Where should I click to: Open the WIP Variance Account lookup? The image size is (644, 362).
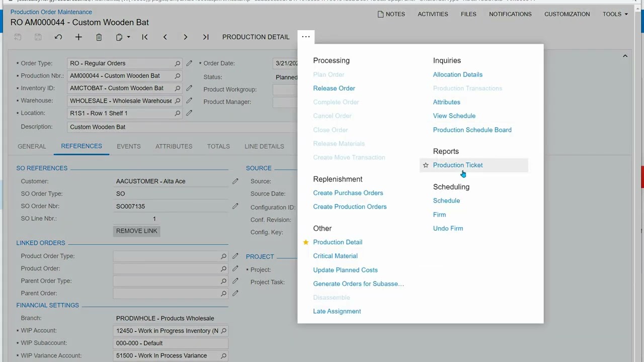(x=223, y=355)
